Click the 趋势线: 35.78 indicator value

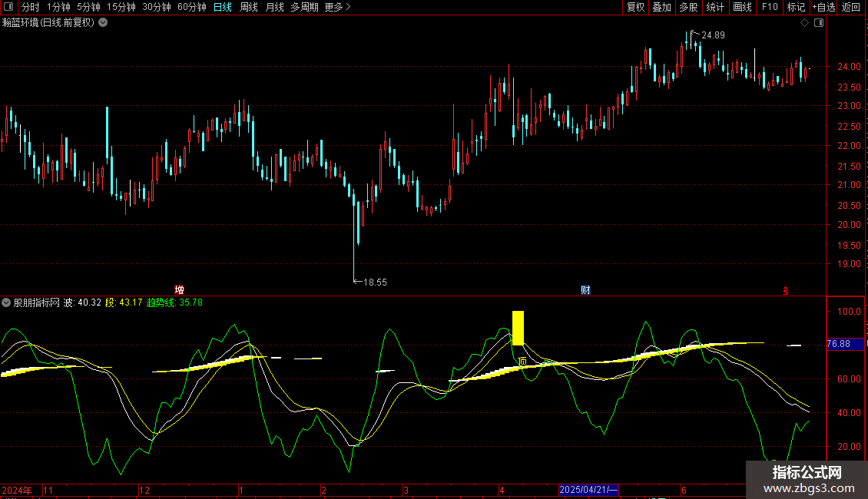point(174,302)
